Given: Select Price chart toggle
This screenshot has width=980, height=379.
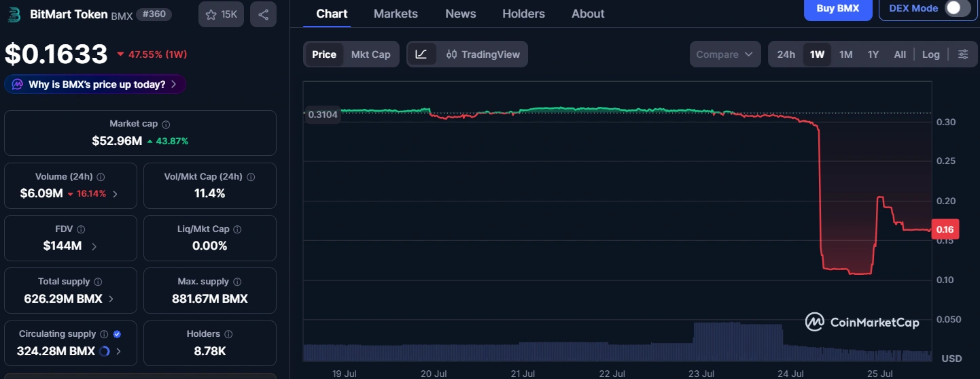Looking at the screenshot, I should tap(324, 54).
